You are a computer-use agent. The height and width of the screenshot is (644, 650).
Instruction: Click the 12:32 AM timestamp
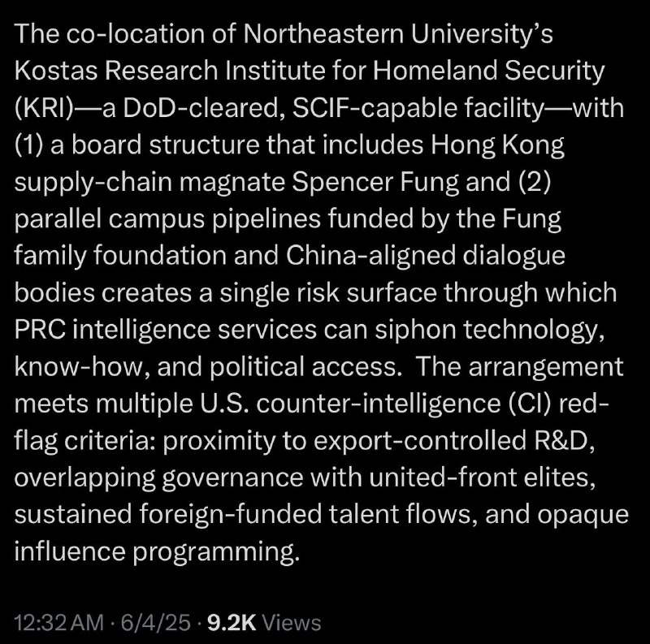[58, 622]
